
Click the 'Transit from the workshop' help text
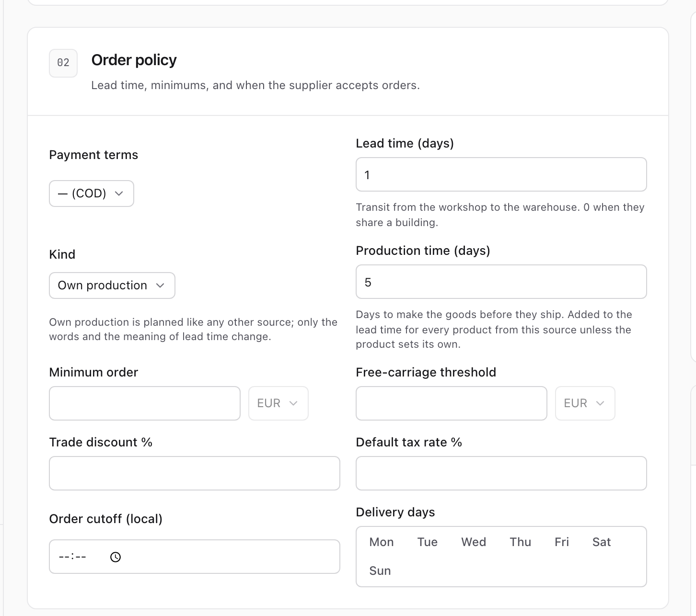click(x=500, y=215)
